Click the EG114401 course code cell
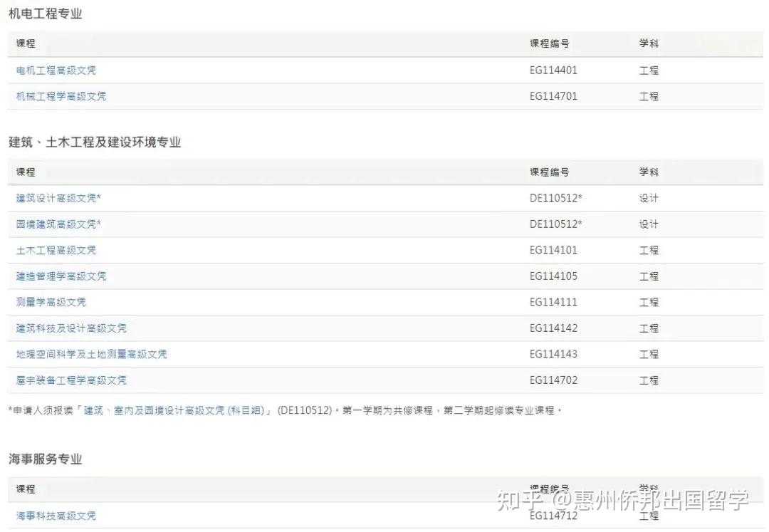 tap(555, 70)
